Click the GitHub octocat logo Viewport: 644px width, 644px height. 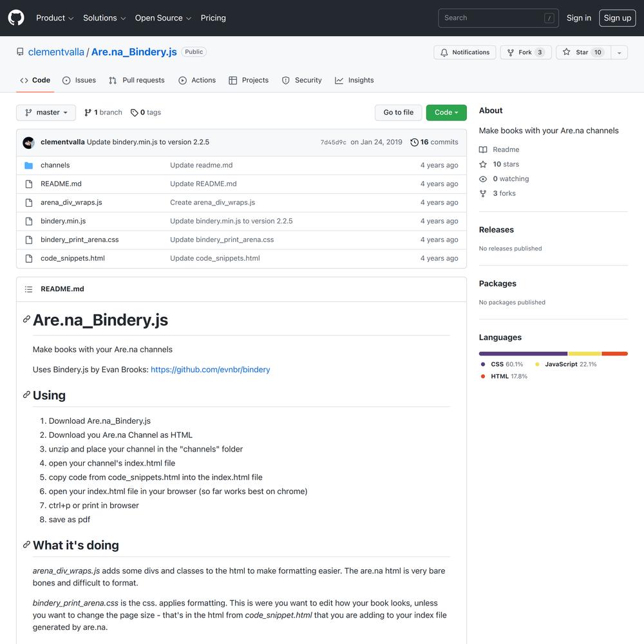tap(16, 18)
